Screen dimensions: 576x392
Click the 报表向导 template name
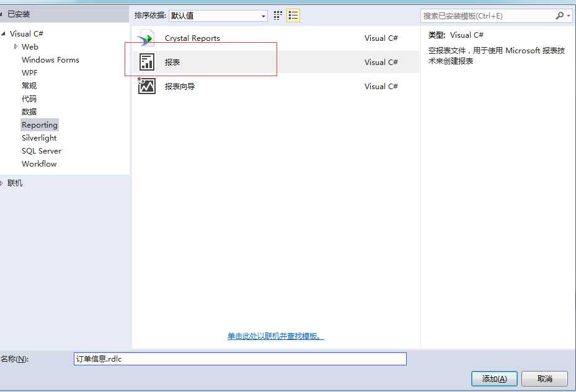[x=180, y=86]
